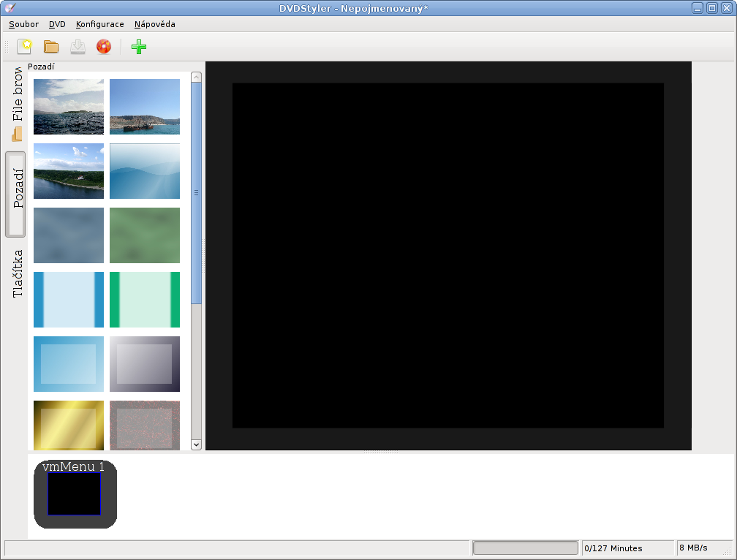Viewport: 737px width, 560px height.
Task: Add a file with the green plus icon
Action: [x=138, y=47]
